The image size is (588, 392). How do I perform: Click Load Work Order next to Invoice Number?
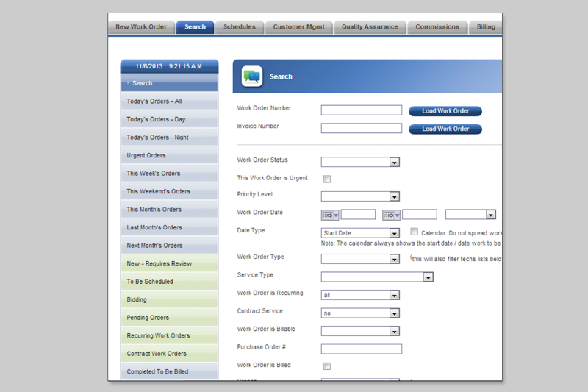point(445,129)
